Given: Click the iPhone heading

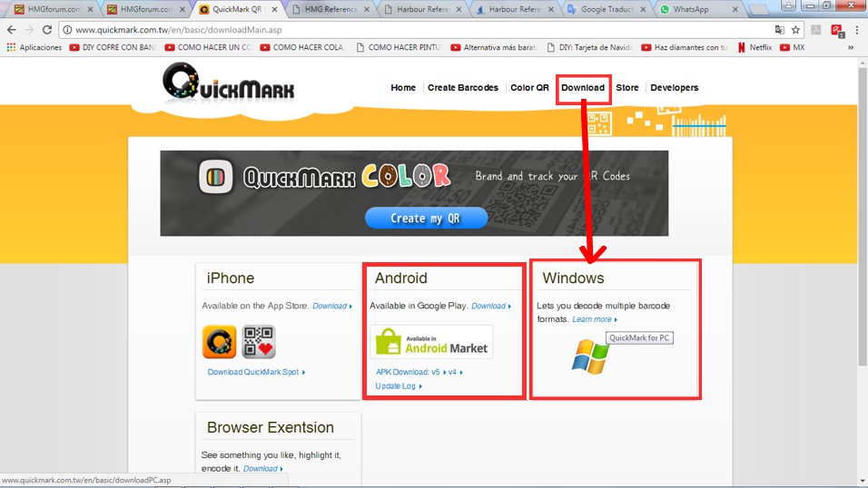Looking at the screenshot, I should (x=231, y=278).
